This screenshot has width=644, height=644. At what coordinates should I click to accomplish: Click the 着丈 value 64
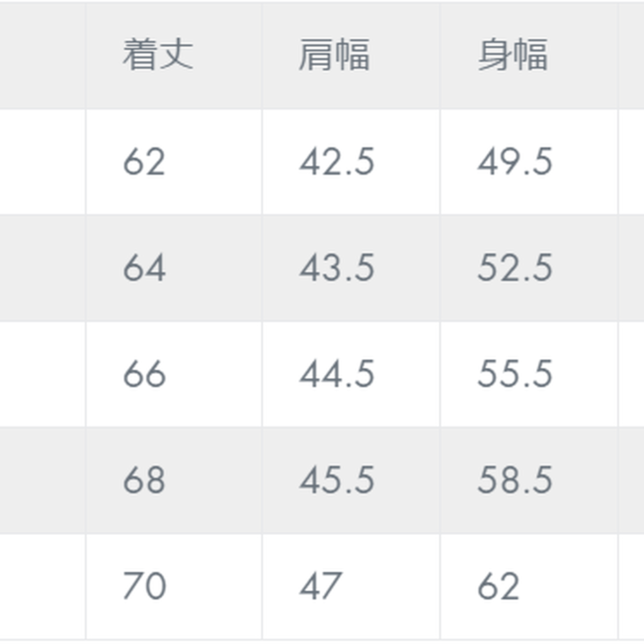(x=145, y=267)
